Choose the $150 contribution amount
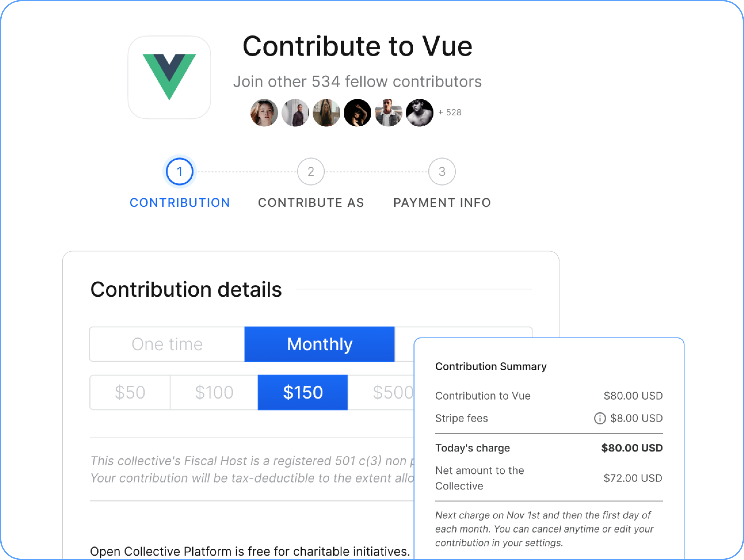The width and height of the screenshot is (744, 560). (x=303, y=393)
